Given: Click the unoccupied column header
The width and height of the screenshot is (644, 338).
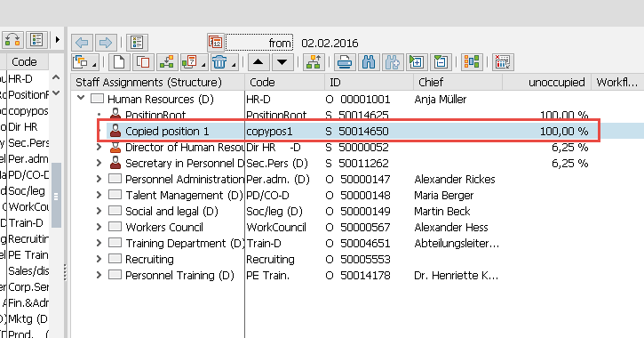Looking at the screenshot, I should coord(546,82).
